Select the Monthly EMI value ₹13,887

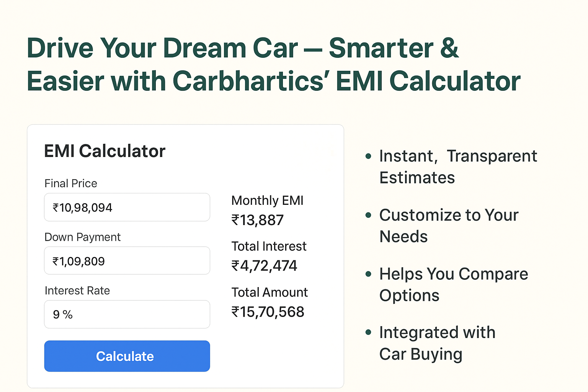(x=258, y=220)
